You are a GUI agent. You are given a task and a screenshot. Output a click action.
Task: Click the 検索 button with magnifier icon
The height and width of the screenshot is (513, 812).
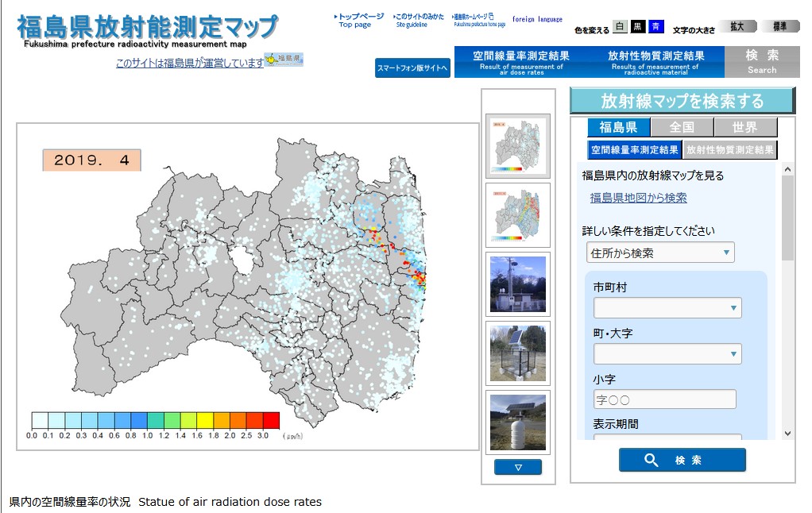point(682,461)
